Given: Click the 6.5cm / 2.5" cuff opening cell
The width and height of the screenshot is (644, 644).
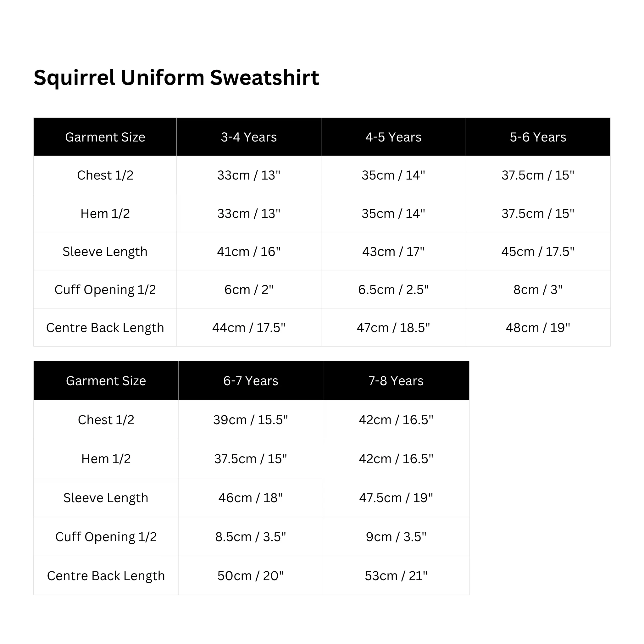Looking at the screenshot, I should 393,289.
